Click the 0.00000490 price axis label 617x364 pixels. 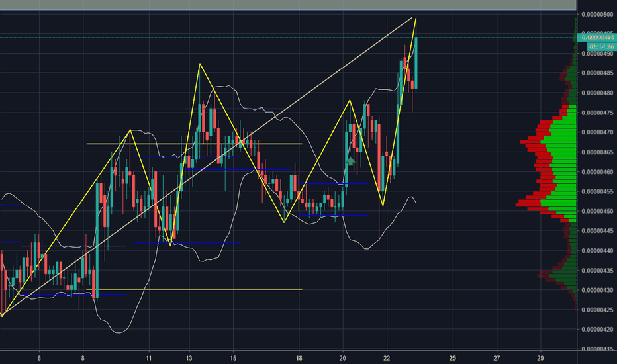coord(597,54)
